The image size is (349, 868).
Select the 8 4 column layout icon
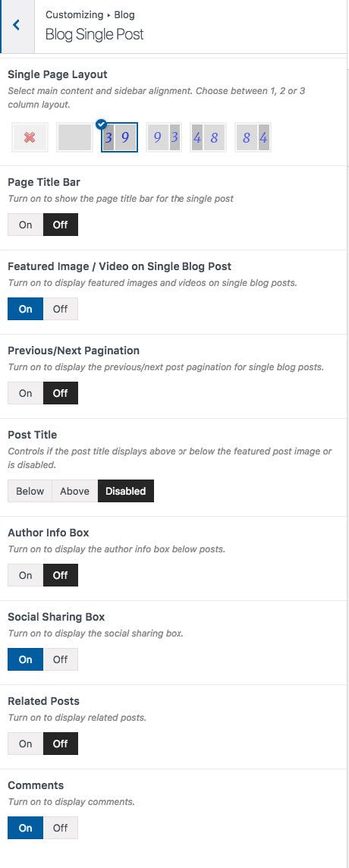[253, 137]
